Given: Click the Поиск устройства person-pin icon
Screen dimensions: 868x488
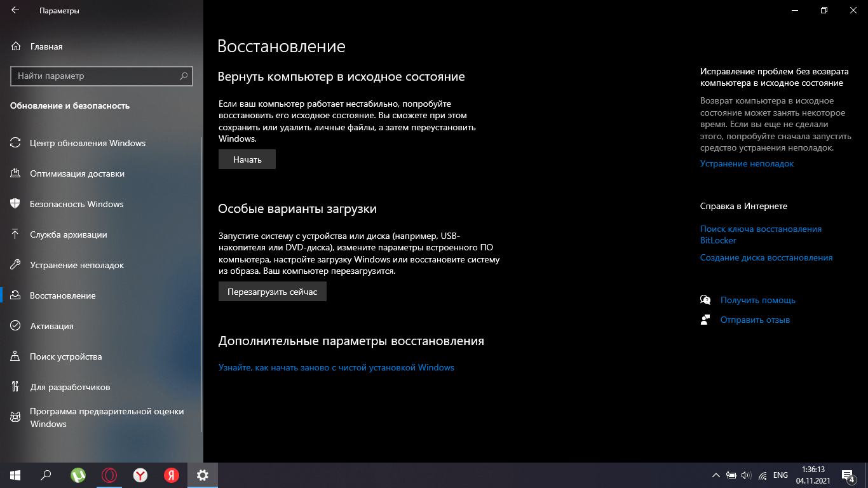Looking at the screenshot, I should click(x=16, y=356).
